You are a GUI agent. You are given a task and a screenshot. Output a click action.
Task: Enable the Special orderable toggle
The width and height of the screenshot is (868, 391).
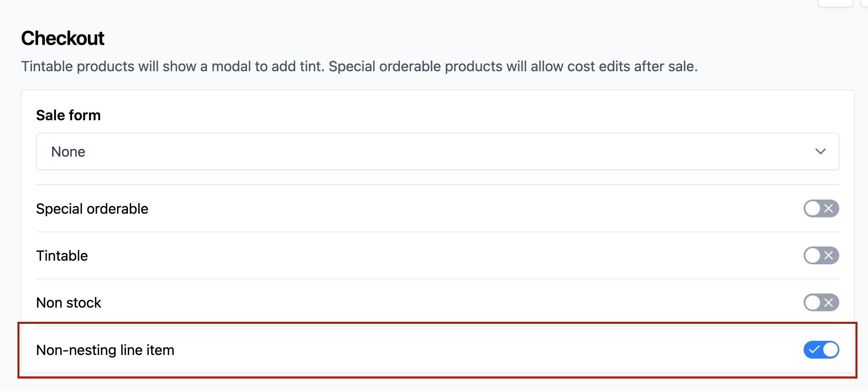point(821,208)
